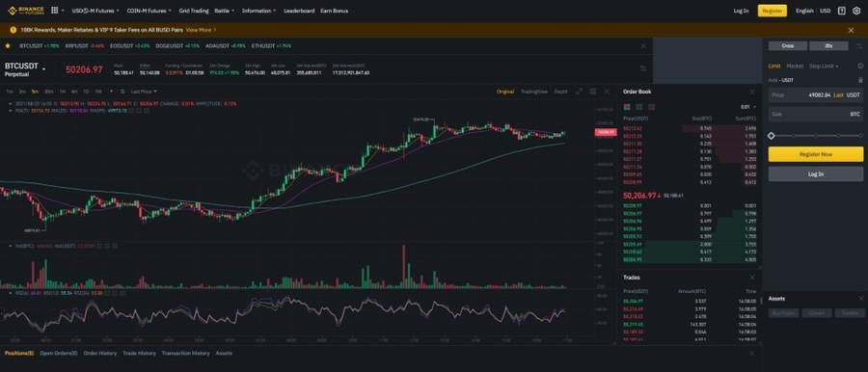Close the chart panel
Screen dimensions: 868x372
point(607,92)
